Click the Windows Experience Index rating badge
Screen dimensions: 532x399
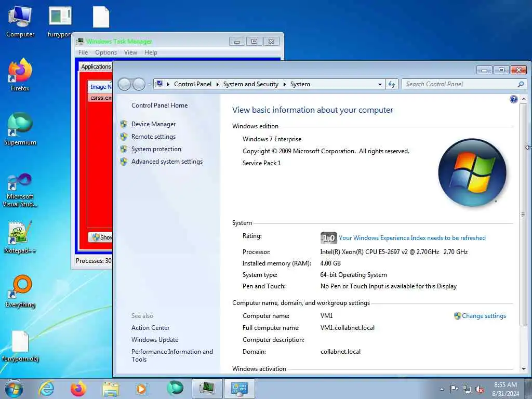pos(328,238)
